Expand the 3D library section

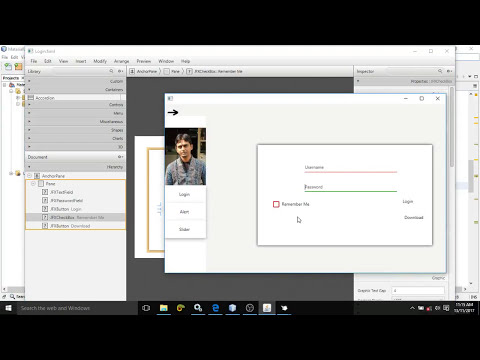click(x=75, y=147)
